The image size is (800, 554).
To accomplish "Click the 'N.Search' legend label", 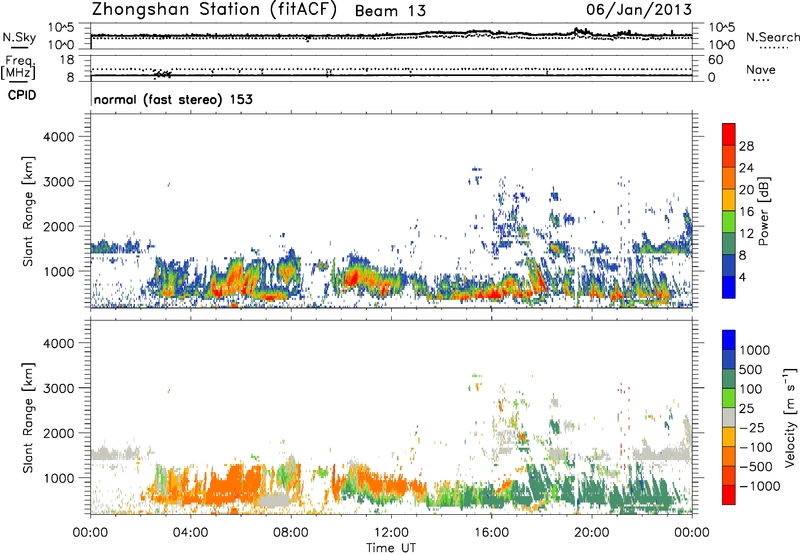I will tap(772, 37).
